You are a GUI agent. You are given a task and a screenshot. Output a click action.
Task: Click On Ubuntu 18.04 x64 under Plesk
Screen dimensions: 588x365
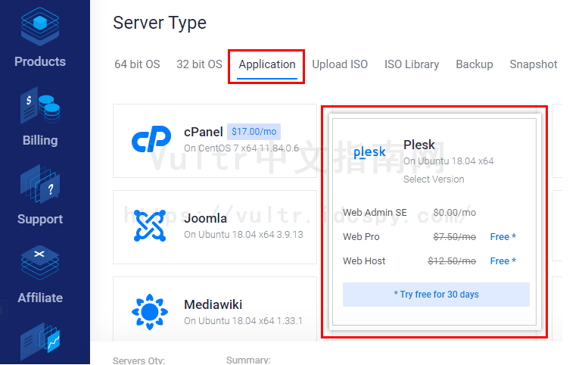pos(449,161)
